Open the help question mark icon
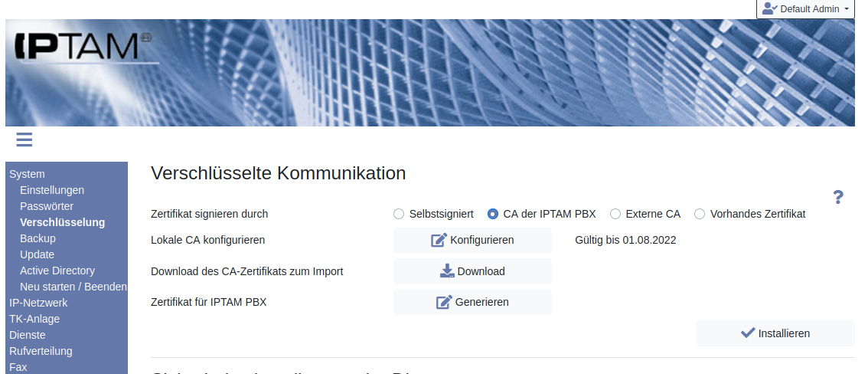This screenshot has height=374, width=868. pyautogui.click(x=838, y=198)
